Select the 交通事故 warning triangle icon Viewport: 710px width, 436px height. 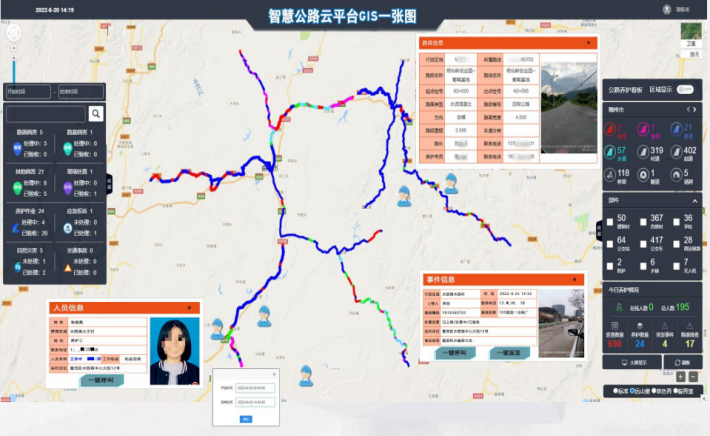(67, 268)
